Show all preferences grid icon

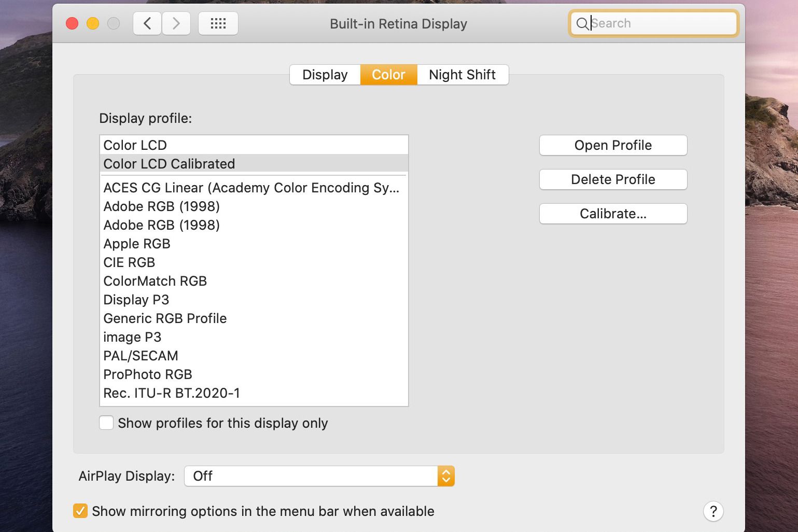[x=218, y=23]
